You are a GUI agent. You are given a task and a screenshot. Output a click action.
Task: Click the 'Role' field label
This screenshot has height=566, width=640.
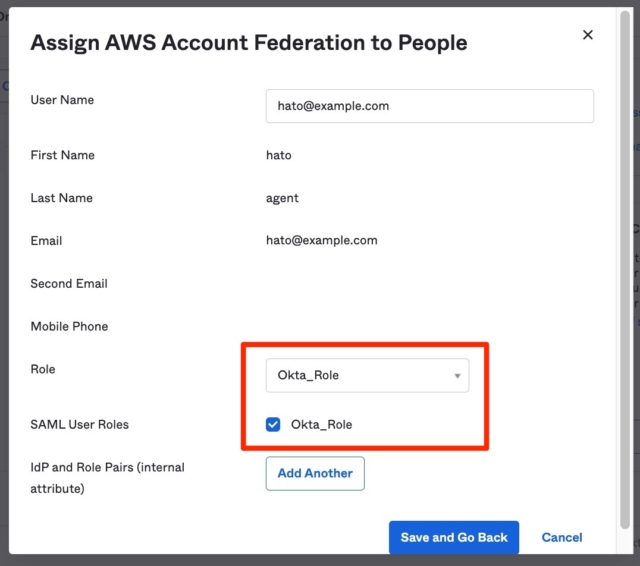[x=43, y=369]
